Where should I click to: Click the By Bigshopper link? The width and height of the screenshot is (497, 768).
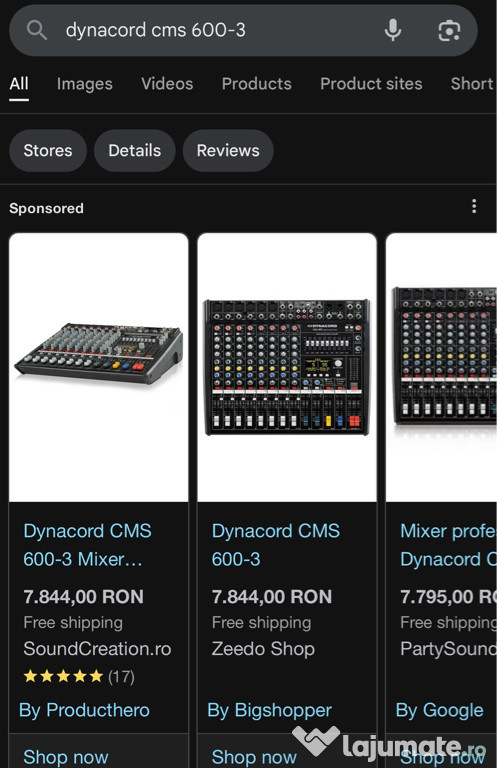pyautogui.click(x=269, y=710)
